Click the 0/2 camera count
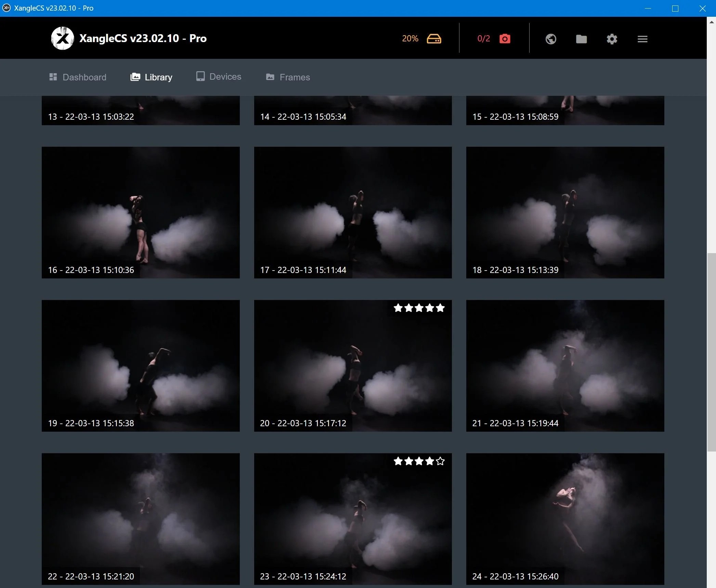The image size is (716, 588). 484,39
